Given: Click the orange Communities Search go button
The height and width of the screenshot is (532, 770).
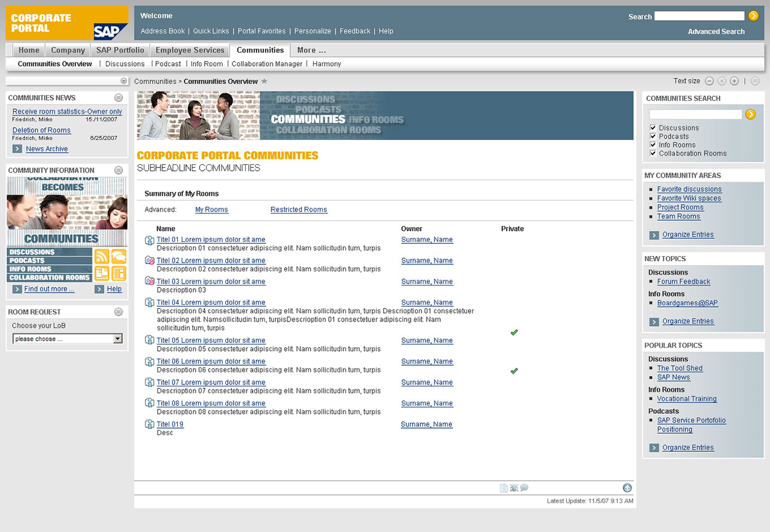Looking at the screenshot, I should 750,114.
